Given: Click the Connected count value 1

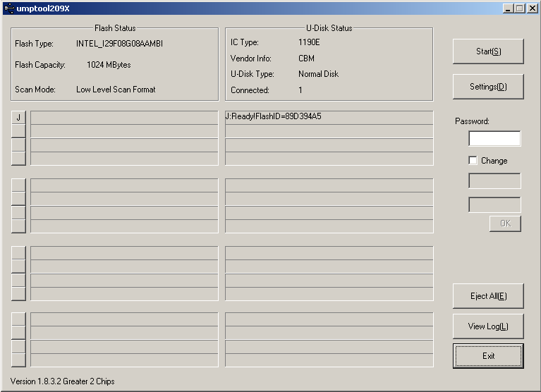Looking at the screenshot, I should tap(300, 90).
